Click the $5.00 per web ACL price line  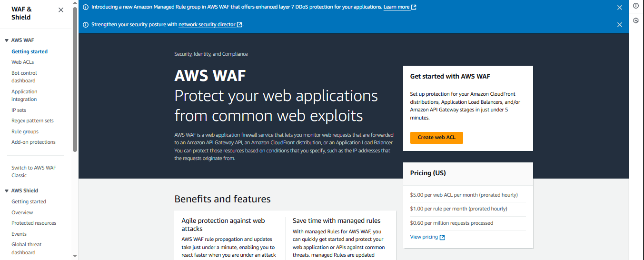click(464, 195)
